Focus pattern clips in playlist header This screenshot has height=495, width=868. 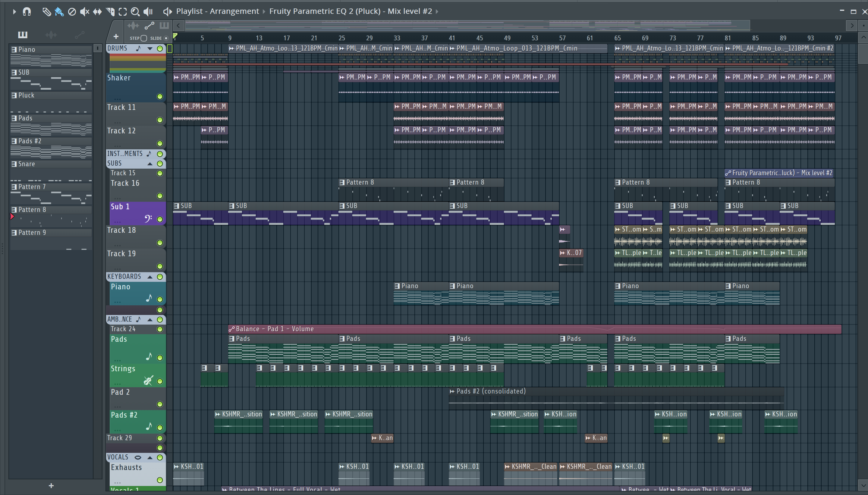coord(164,26)
